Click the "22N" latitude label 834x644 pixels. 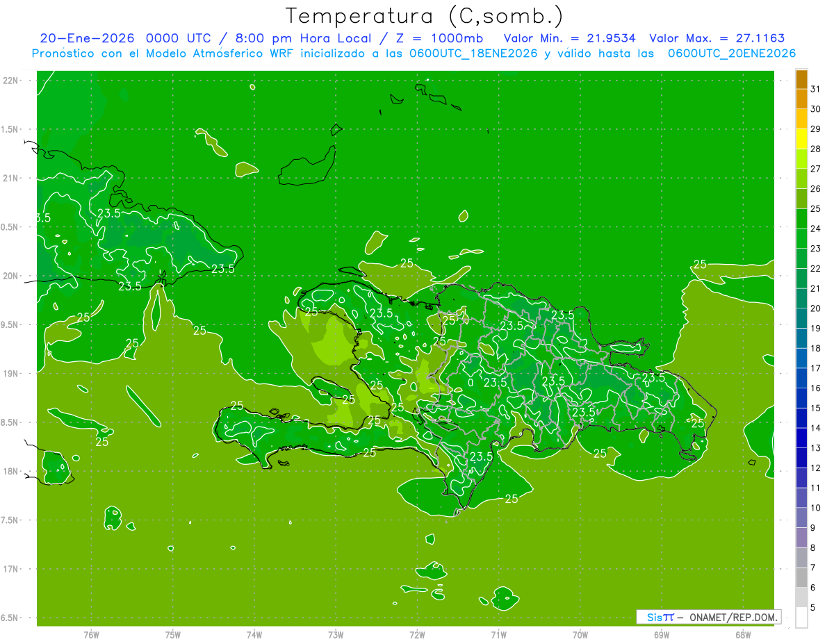pyautogui.click(x=11, y=81)
